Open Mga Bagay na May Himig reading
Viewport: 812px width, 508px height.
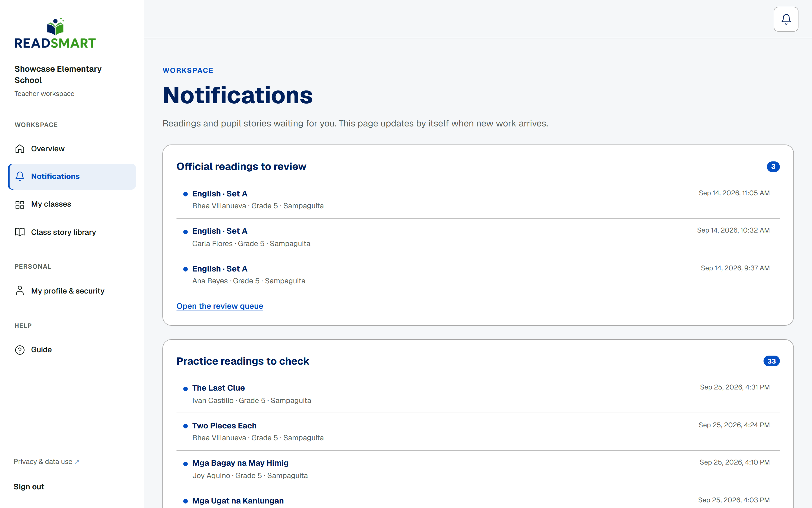pyautogui.click(x=478, y=469)
